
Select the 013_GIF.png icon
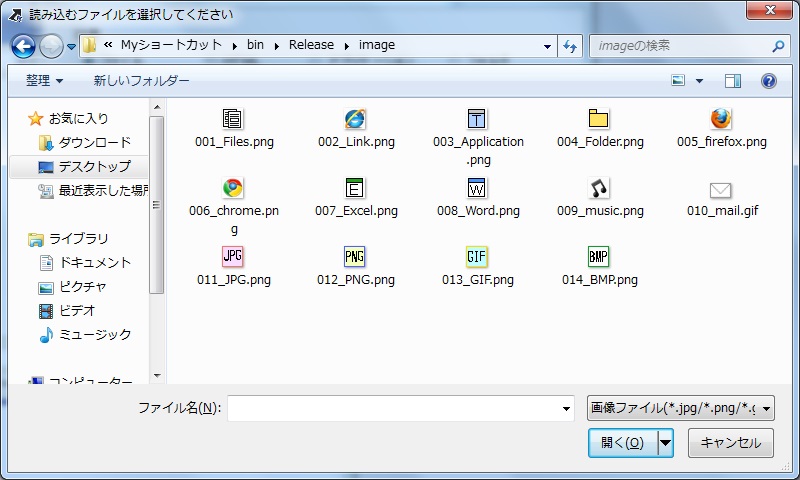point(477,256)
